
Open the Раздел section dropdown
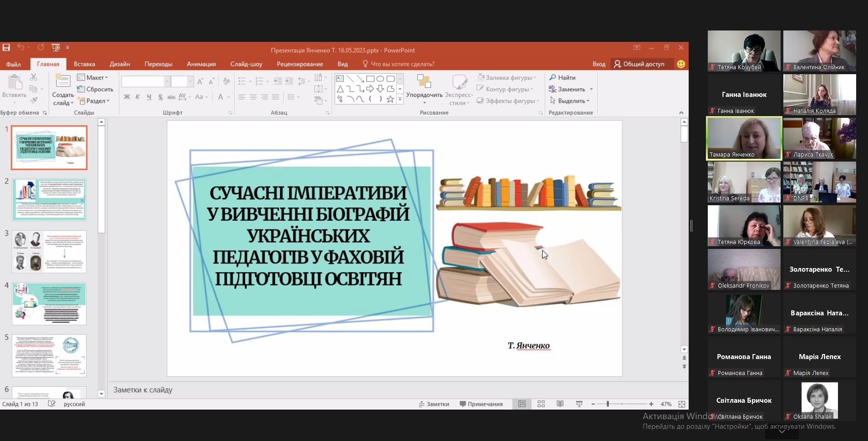[x=95, y=101]
